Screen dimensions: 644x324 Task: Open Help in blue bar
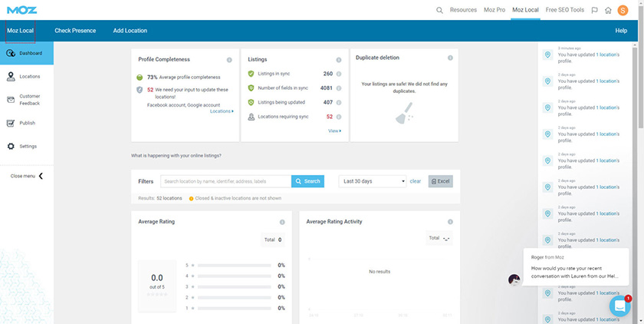point(621,31)
